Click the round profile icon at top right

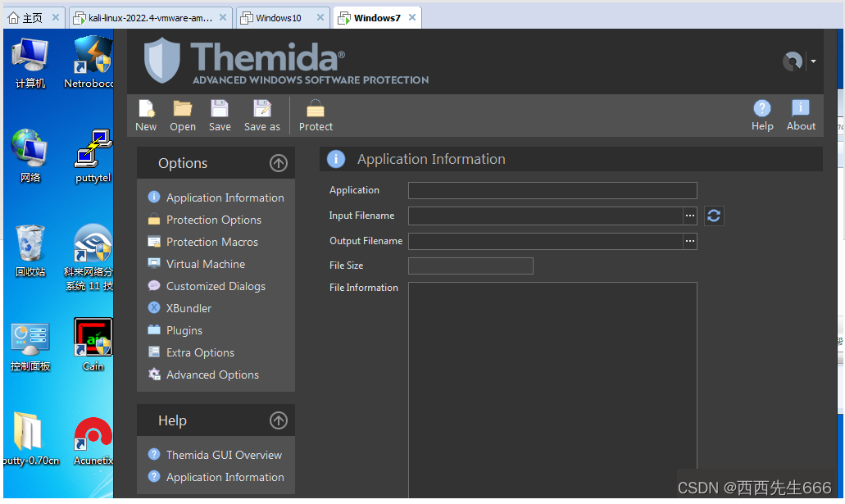pos(793,61)
